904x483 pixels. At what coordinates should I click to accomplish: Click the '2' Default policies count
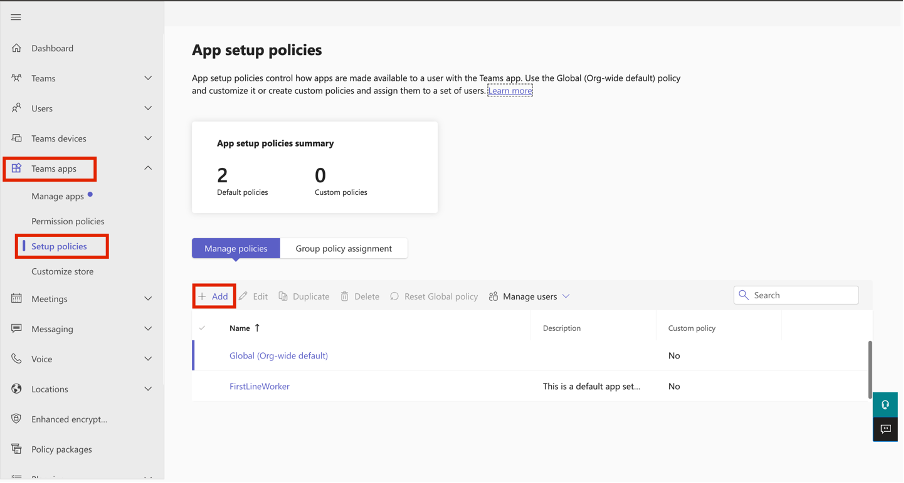coord(223,175)
